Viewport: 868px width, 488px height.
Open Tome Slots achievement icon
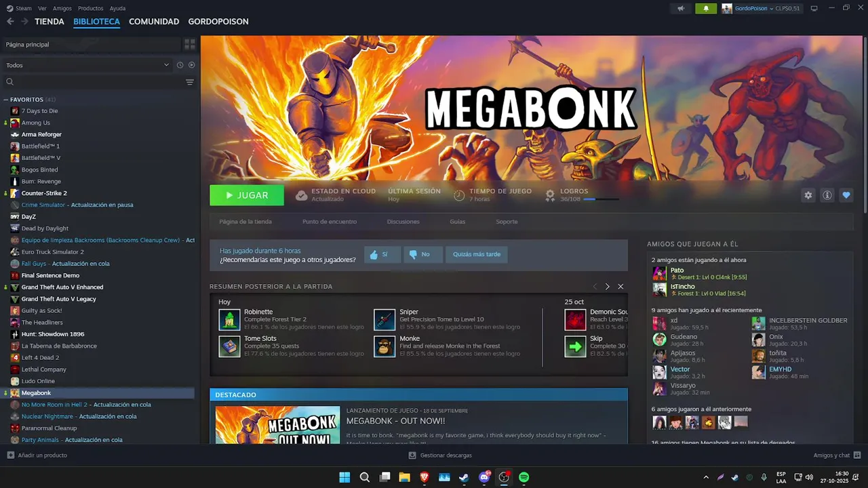(229, 346)
